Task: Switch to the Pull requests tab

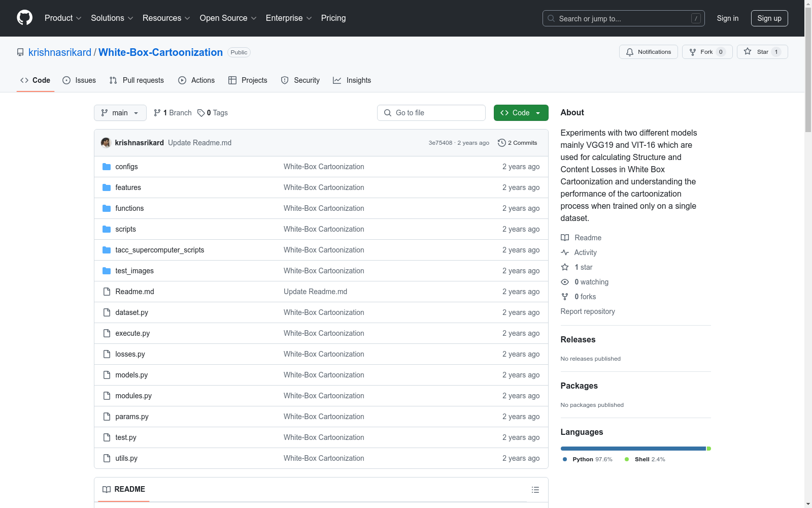Action: [137, 80]
